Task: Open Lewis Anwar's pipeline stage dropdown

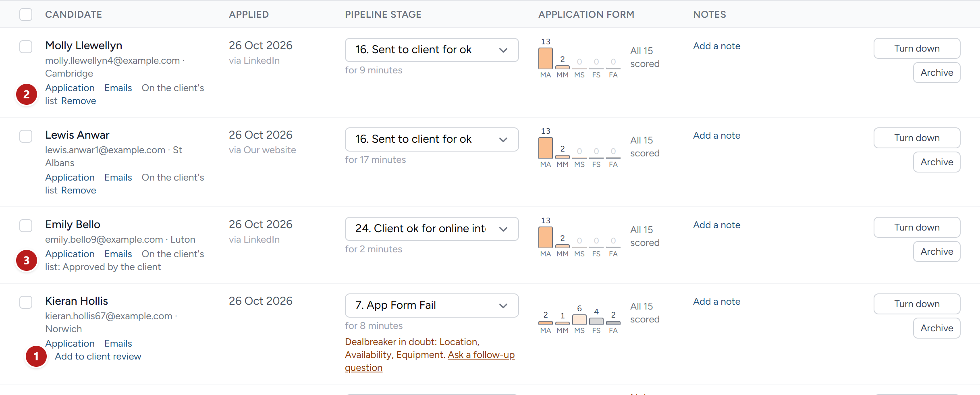Action: point(432,139)
